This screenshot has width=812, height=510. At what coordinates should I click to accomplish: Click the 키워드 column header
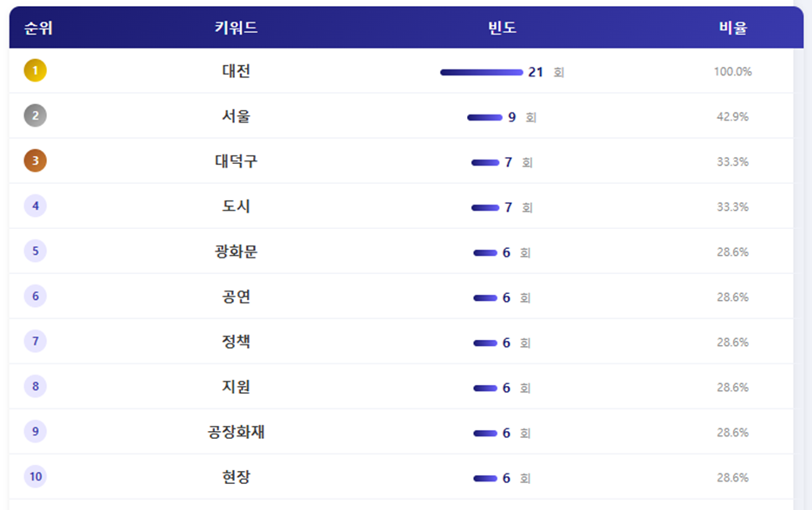(x=236, y=28)
